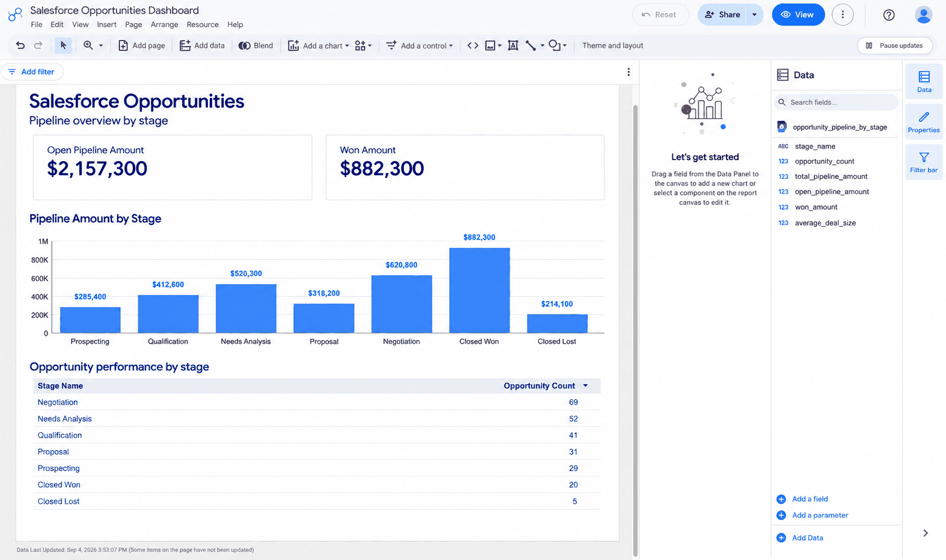Open the Resource menu
Viewport: 946px width, 560px height.
point(202,25)
